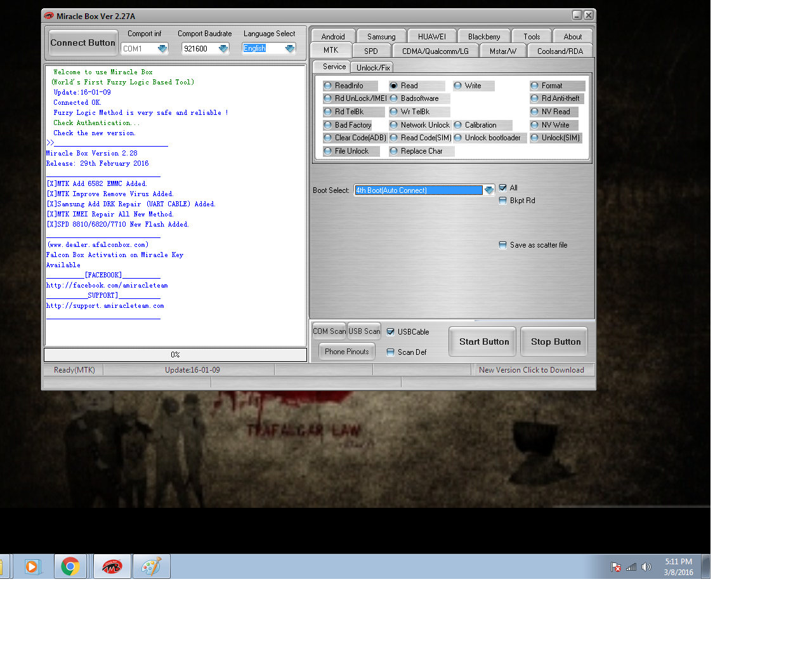Image resolution: width=812 pixels, height=650 pixels.
Task: Expand the Boot Select dropdown
Action: point(489,190)
